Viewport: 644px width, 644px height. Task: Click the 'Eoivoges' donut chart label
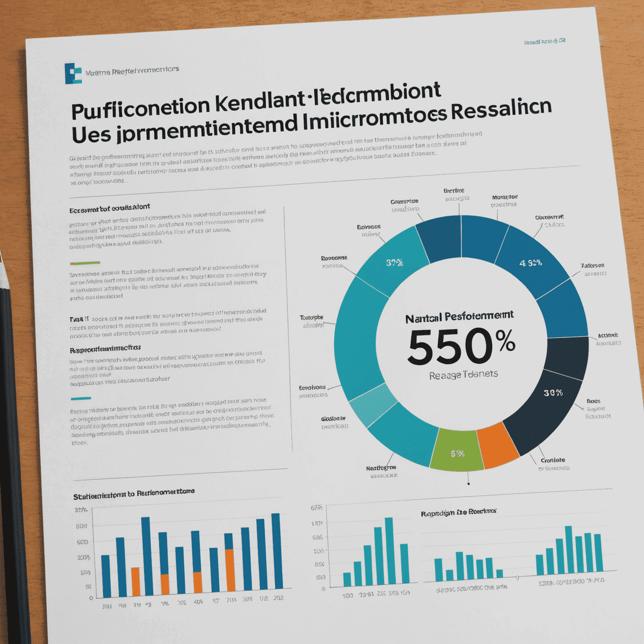[x=369, y=227]
